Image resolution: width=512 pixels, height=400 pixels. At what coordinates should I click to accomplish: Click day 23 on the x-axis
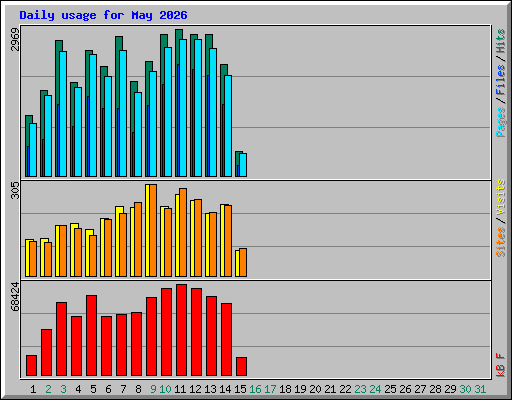(360, 389)
